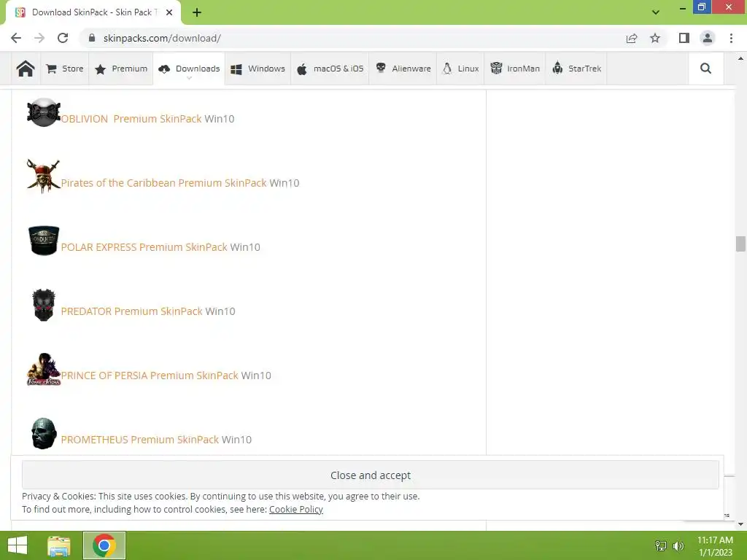Open the Cookie Policy link
Viewport: 747px width, 560px height.
pyautogui.click(x=296, y=510)
